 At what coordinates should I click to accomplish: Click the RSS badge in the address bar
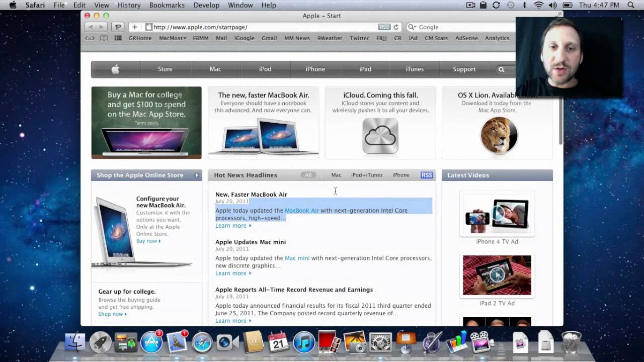pyautogui.click(x=384, y=27)
